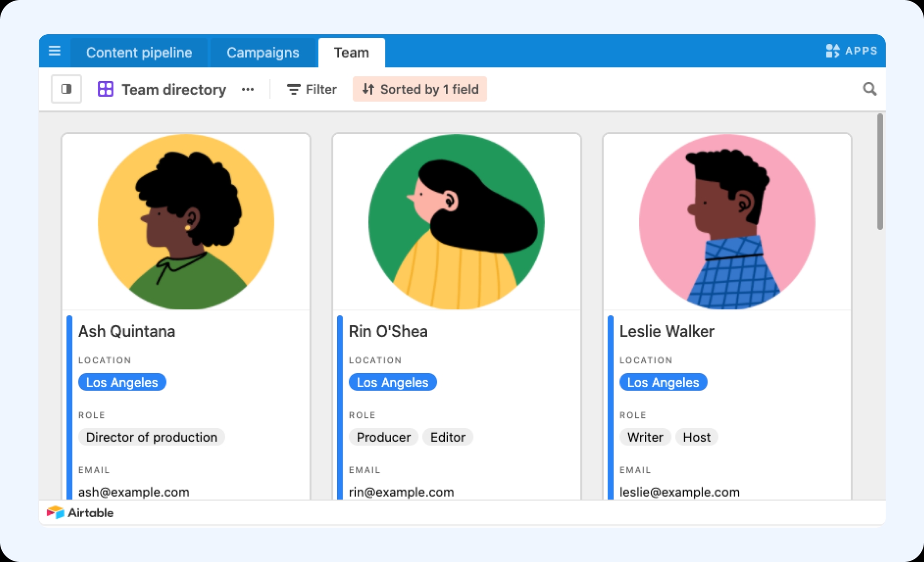Click the Role label on Rin's card
Image resolution: width=924 pixels, height=562 pixels.
coord(362,415)
